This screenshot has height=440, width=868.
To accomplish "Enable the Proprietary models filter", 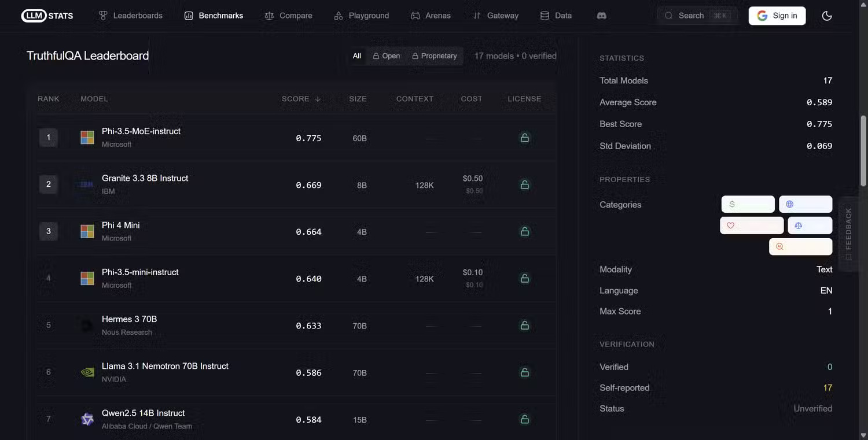I will pyautogui.click(x=435, y=56).
